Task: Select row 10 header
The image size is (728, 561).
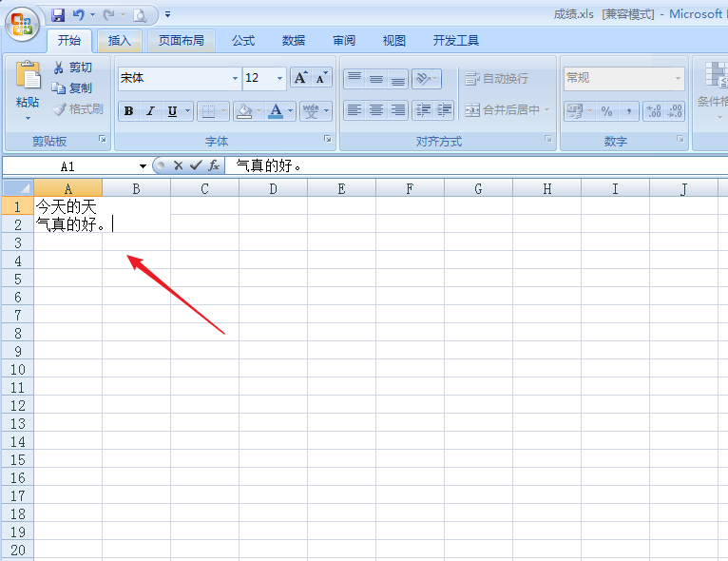Action: [x=18, y=370]
